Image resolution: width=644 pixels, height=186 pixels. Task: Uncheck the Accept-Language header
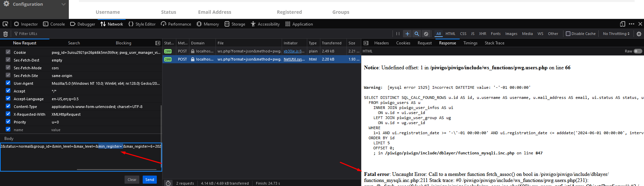[x=8, y=98]
